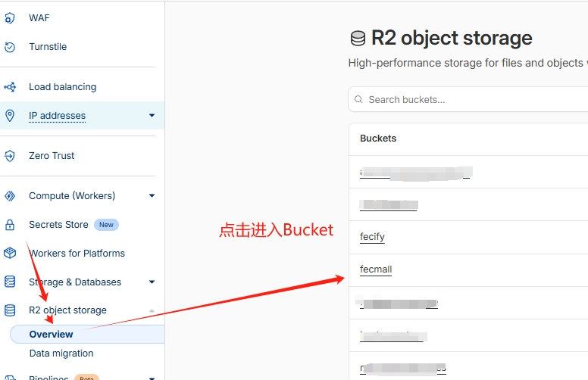Click the Load balancing icon

pyautogui.click(x=10, y=87)
